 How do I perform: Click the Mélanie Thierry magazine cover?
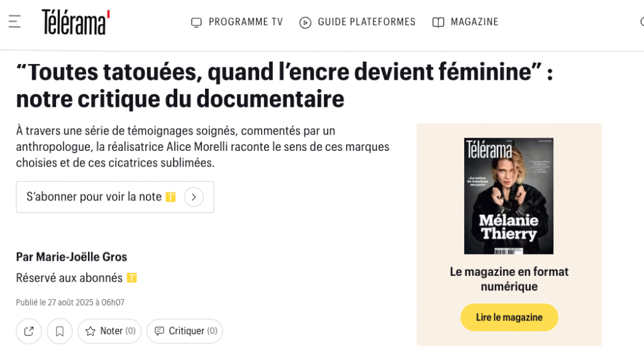pos(509,196)
